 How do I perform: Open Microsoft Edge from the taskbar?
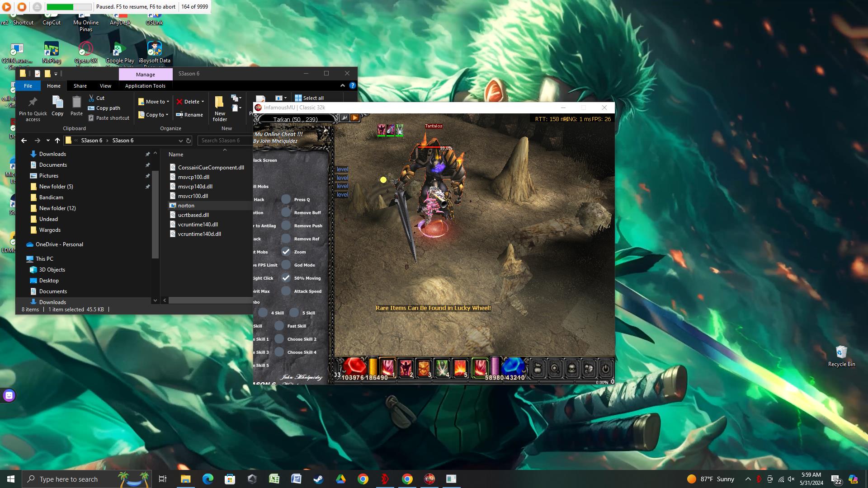tap(208, 479)
